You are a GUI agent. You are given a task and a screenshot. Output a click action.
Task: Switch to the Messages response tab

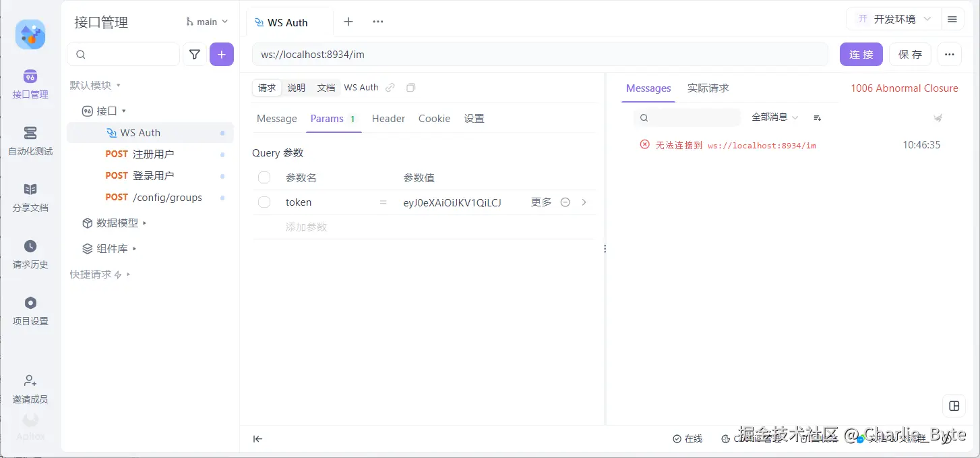(x=648, y=88)
